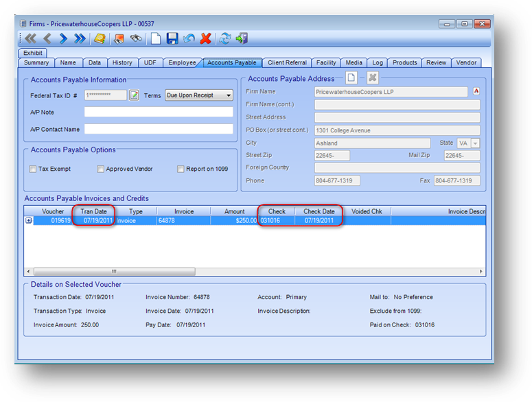Refresh data with circular arrows icon

tap(224, 38)
